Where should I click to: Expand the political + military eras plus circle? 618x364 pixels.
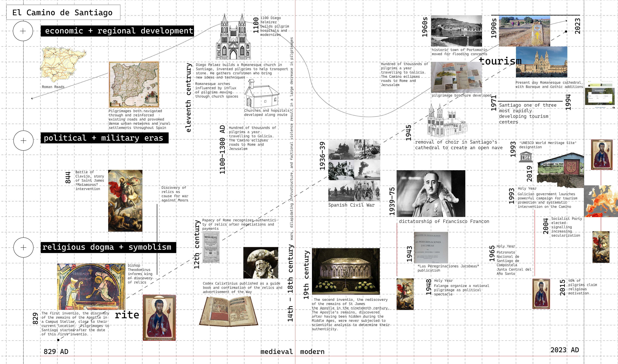23,141
